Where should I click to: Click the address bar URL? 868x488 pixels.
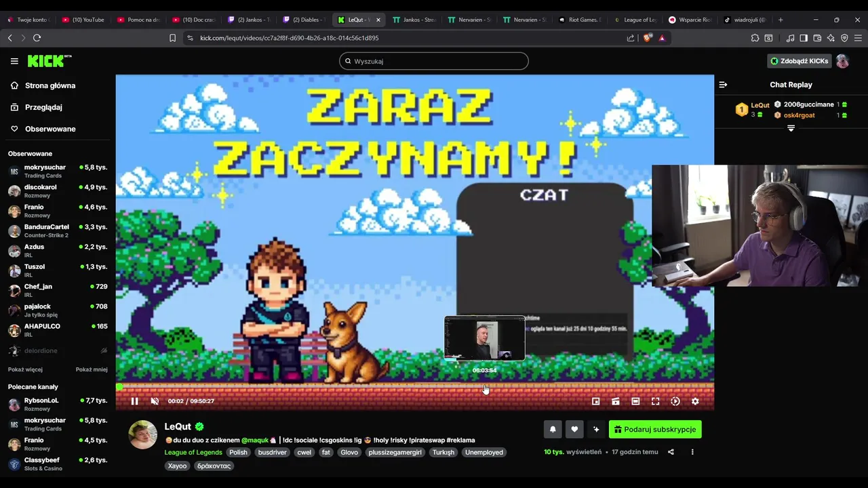point(290,38)
